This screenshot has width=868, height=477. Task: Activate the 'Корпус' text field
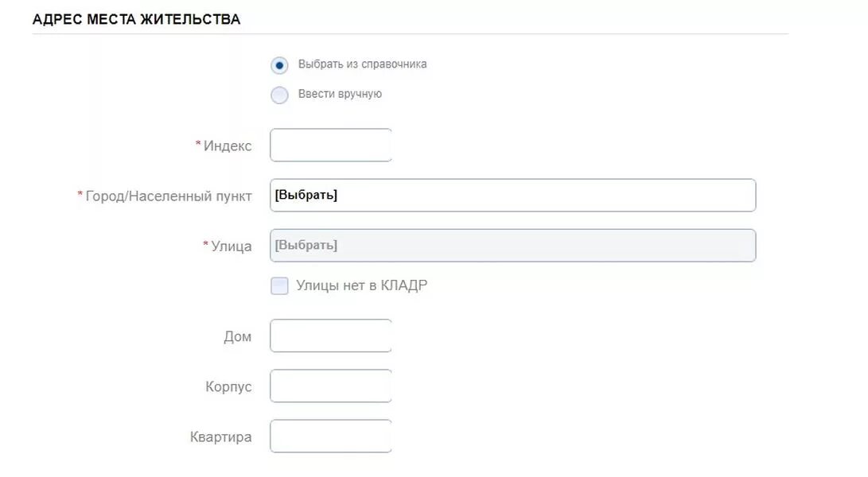point(331,386)
